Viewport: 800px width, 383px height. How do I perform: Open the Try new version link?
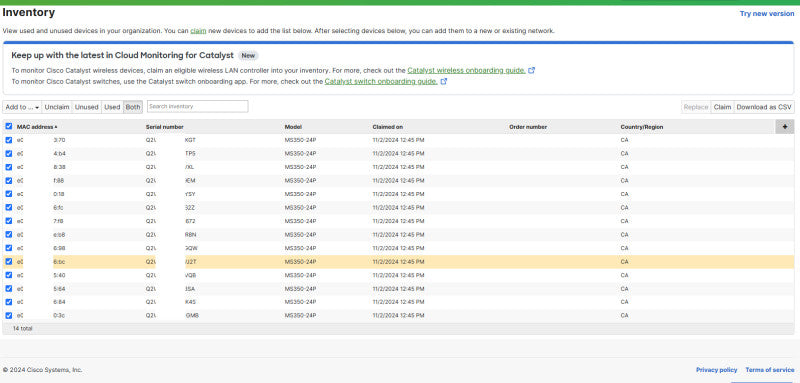coord(767,14)
